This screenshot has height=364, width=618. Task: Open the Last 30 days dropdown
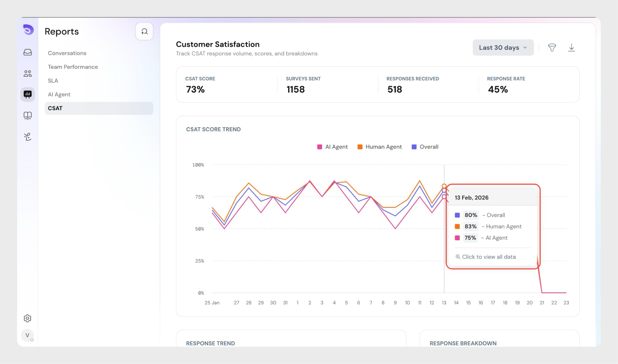pyautogui.click(x=503, y=48)
